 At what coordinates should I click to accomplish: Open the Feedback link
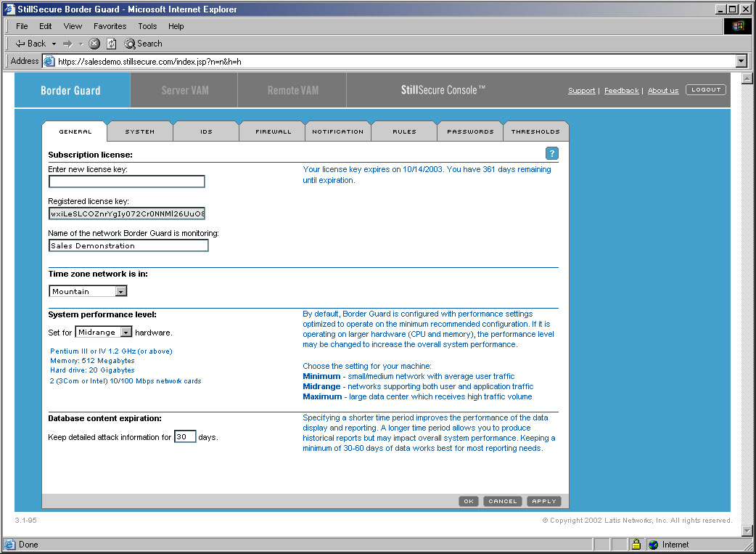(x=622, y=90)
